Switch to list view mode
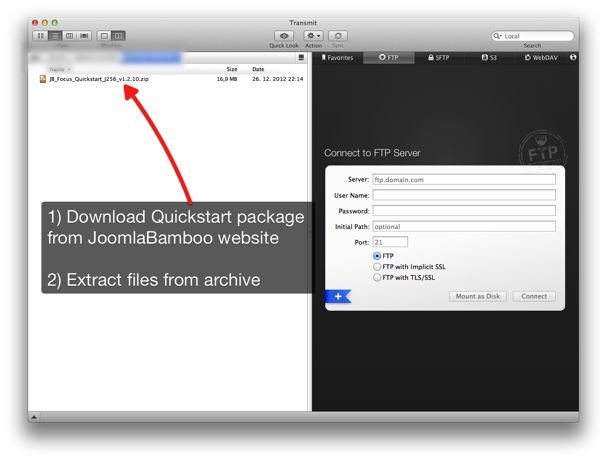Screen dimensions: 607x461 tap(55, 36)
